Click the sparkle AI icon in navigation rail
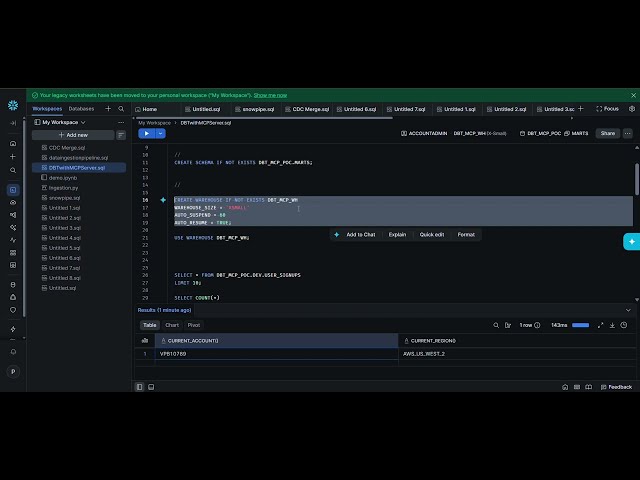 pos(13,227)
